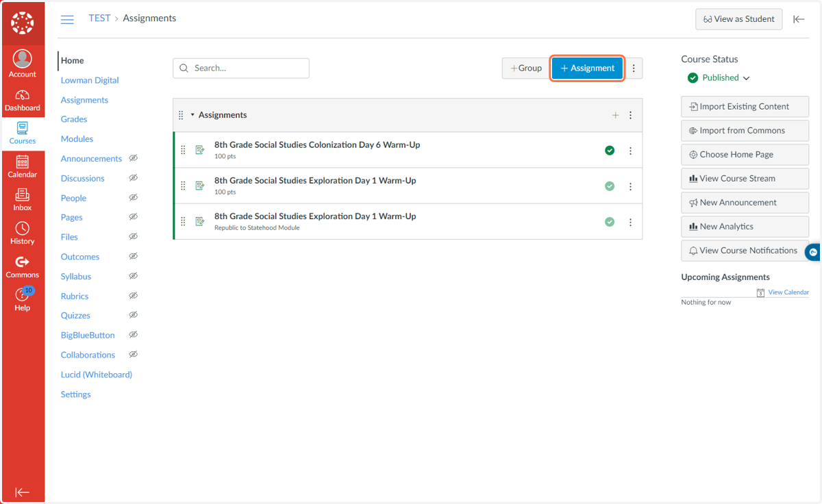Toggle publish status of Republic to Statehood assignment
The width and height of the screenshot is (822, 504).
(610, 222)
